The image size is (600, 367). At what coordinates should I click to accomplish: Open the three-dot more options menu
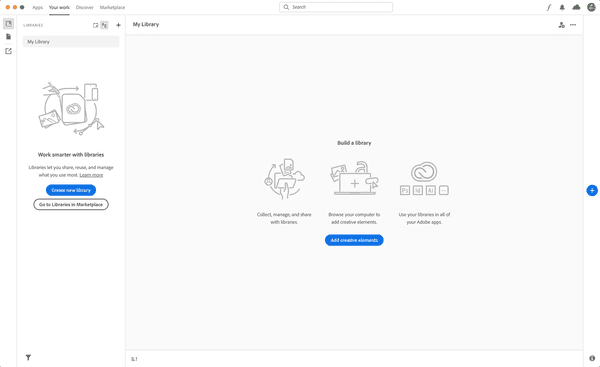point(573,25)
